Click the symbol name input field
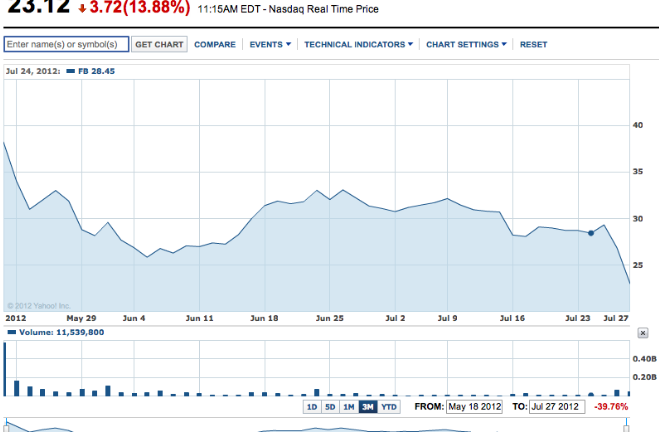 pyautogui.click(x=66, y=44)
